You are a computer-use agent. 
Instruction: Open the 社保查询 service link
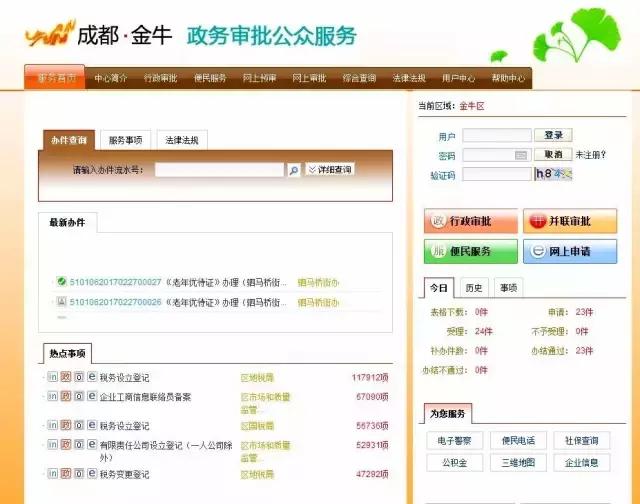click(582, 440)
